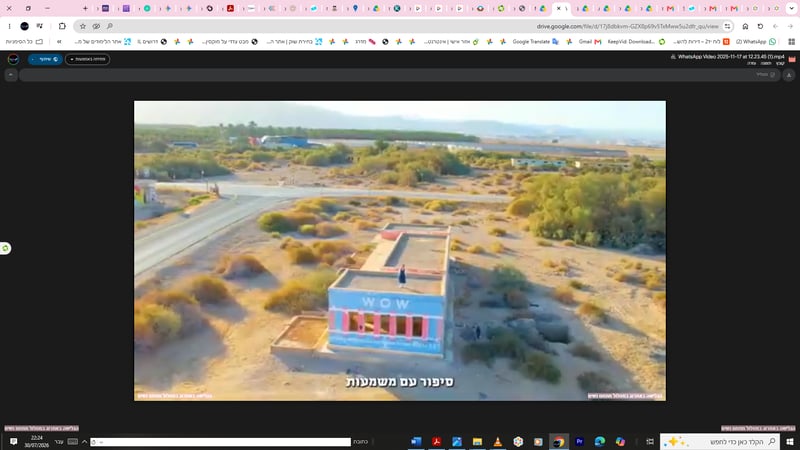800x450 pixels.
Task: Open the KeepVid Download bookmark
Action: pos(636,42)
